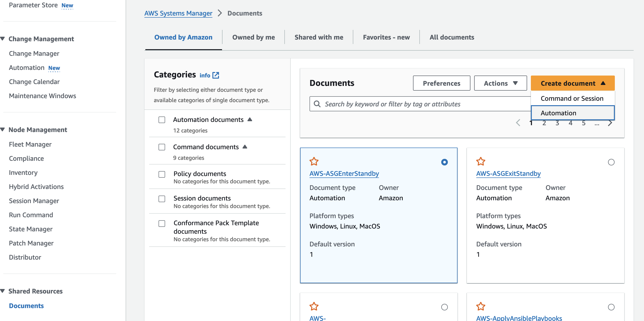Image resolution: width=644 pixels, height=321 pixels.
Task: Open Parameter Store in the sidebar
Action: pos(33,5)
